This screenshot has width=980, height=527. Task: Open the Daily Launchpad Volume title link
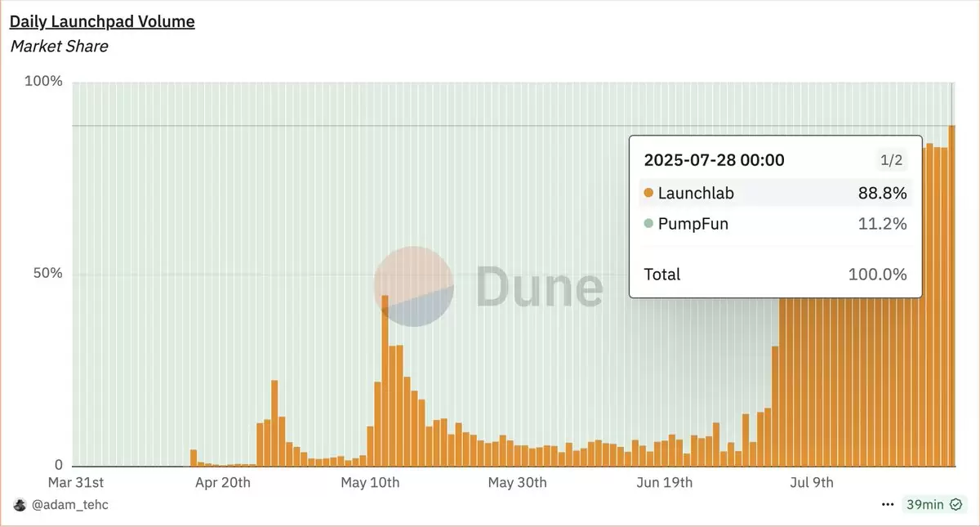[x=102, y=22]
